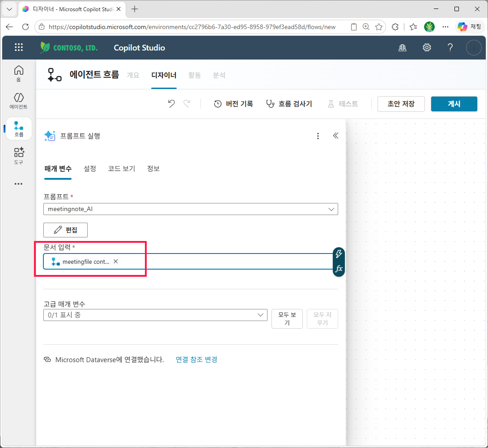The image size is (488, 448).
Task: Click the 연결 참조 변경 link
Action: pyautogui.click(x=196, y=359)
